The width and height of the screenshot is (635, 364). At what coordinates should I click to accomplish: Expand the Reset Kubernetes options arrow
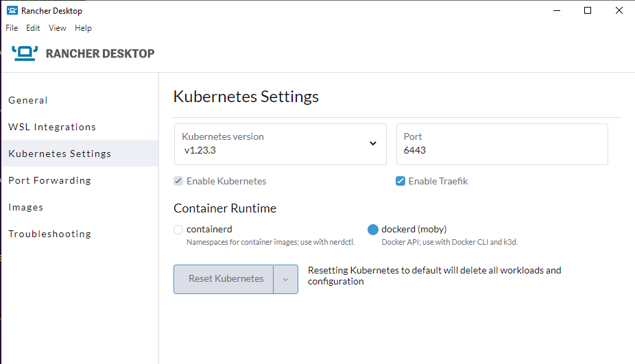point(285,279)
